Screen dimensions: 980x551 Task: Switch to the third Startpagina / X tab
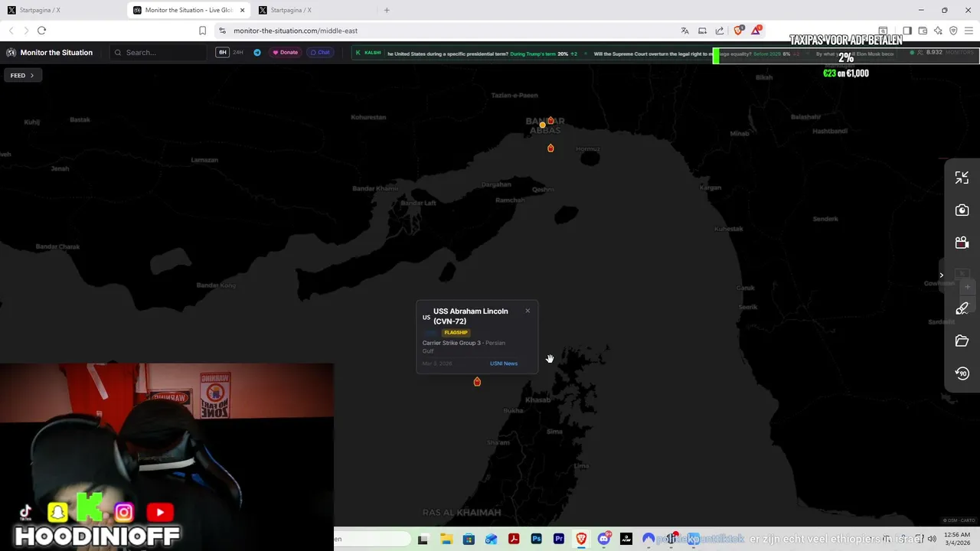[x=313, y=10]
